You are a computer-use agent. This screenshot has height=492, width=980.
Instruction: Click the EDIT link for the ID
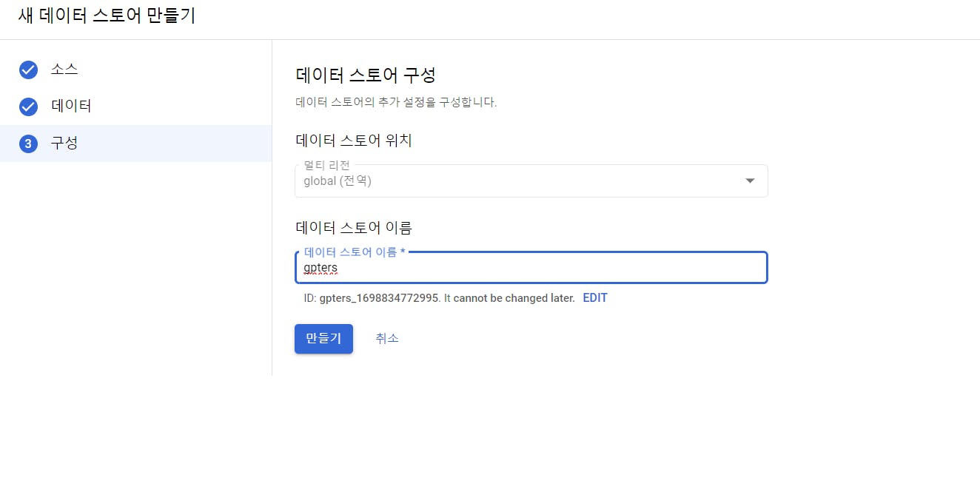(x=595, y=298)
